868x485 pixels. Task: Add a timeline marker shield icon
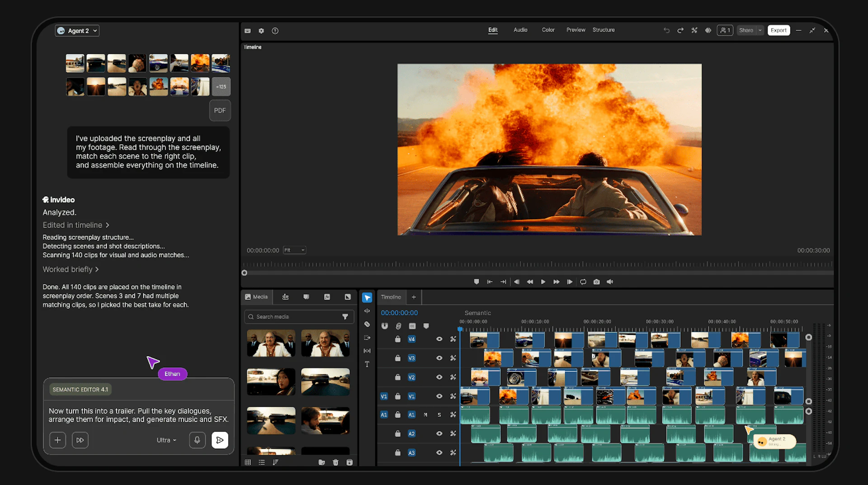click(426, 326)
